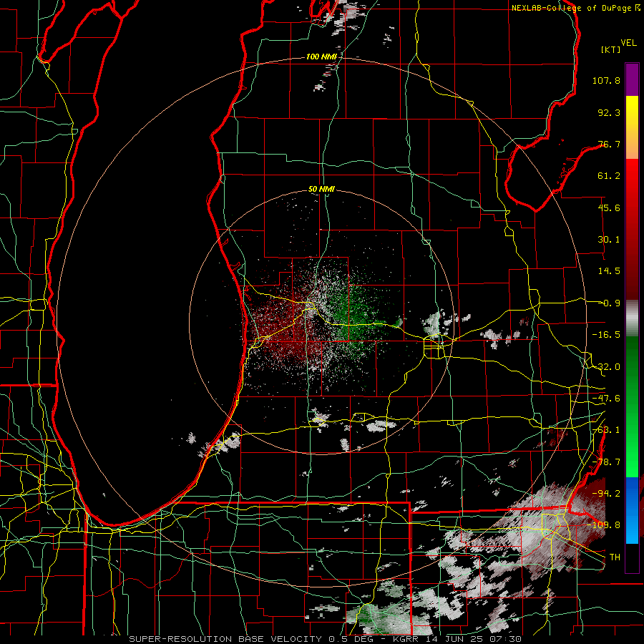Click the 45.6 velocity scale label

click(x=609, y=208)
